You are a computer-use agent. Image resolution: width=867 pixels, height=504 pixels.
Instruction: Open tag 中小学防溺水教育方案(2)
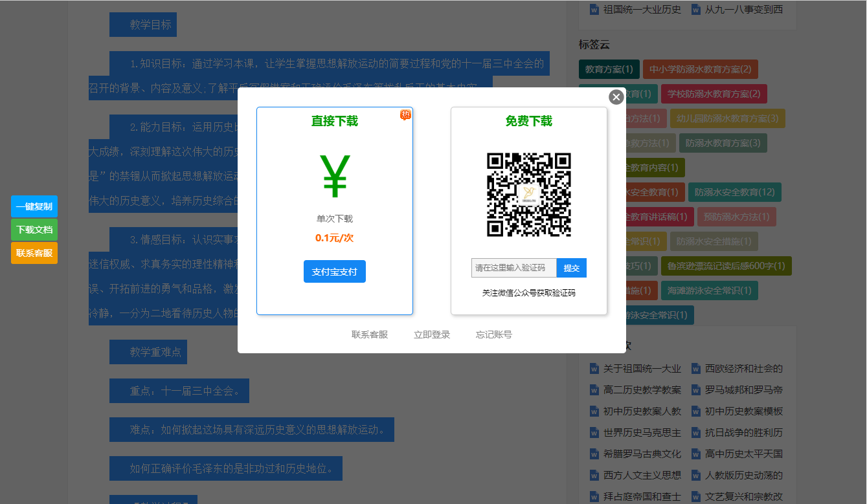(701, 69)
